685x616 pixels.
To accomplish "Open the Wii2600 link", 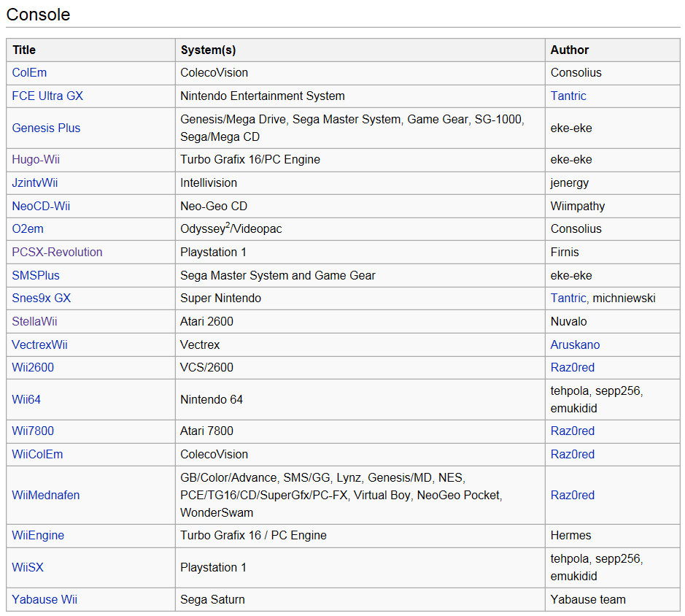I will point(33,367).
